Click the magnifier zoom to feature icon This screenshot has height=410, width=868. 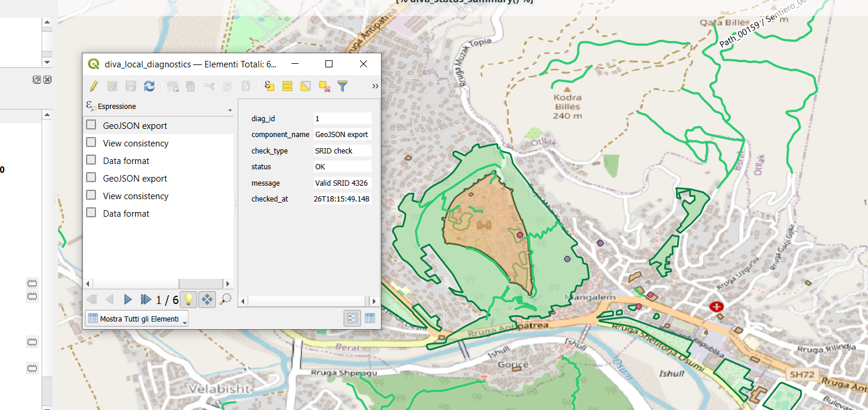coord(225,299)
